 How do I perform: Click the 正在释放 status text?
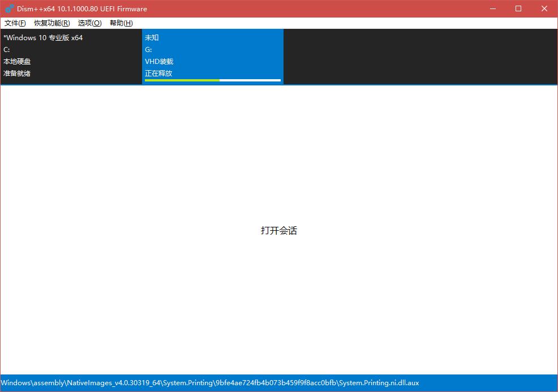coord(158,74)
